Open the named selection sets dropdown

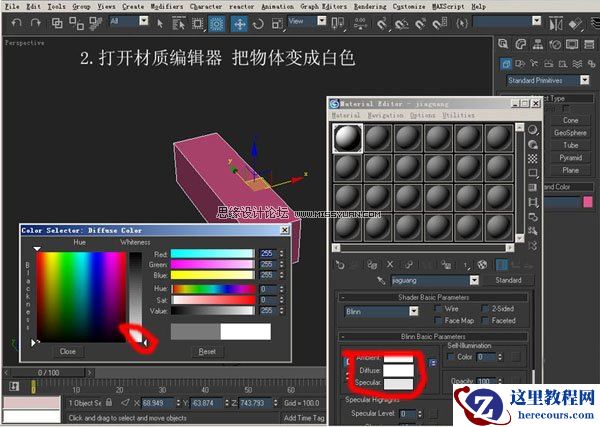(536, 21)
